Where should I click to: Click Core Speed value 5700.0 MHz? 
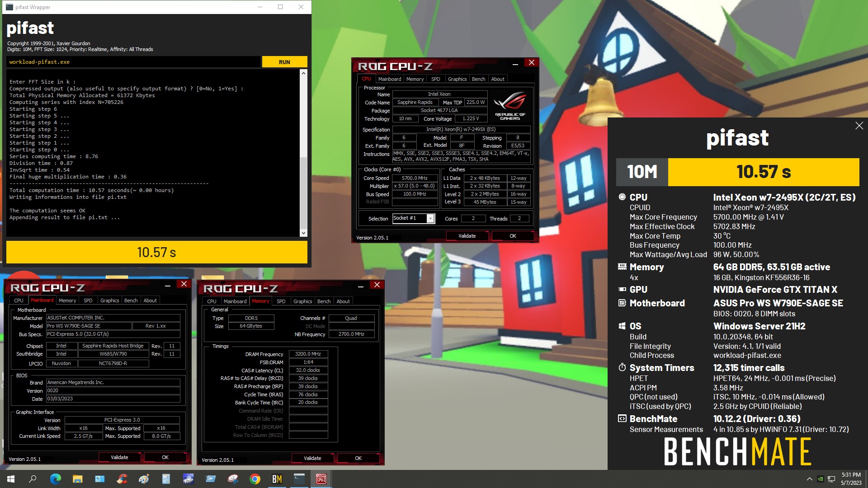point(415,178)
